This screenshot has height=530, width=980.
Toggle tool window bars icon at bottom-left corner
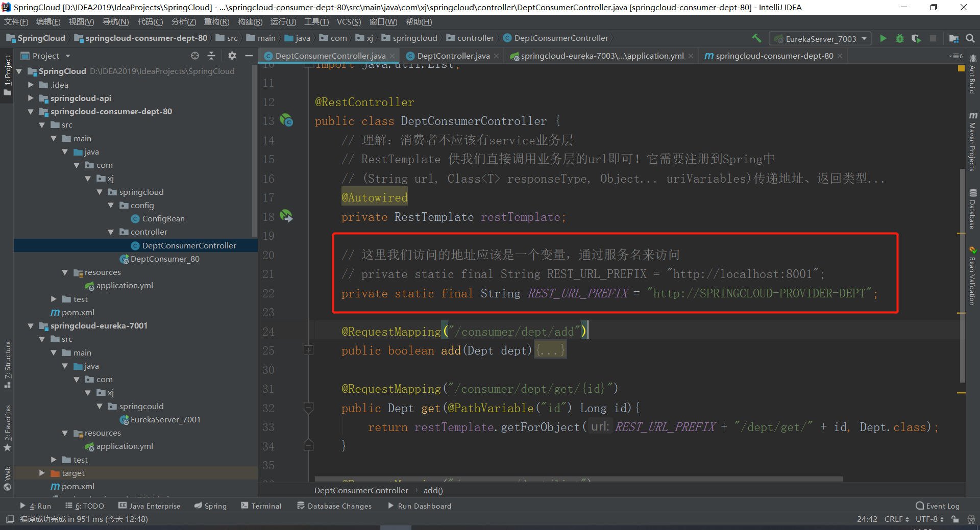coord(10,519)
